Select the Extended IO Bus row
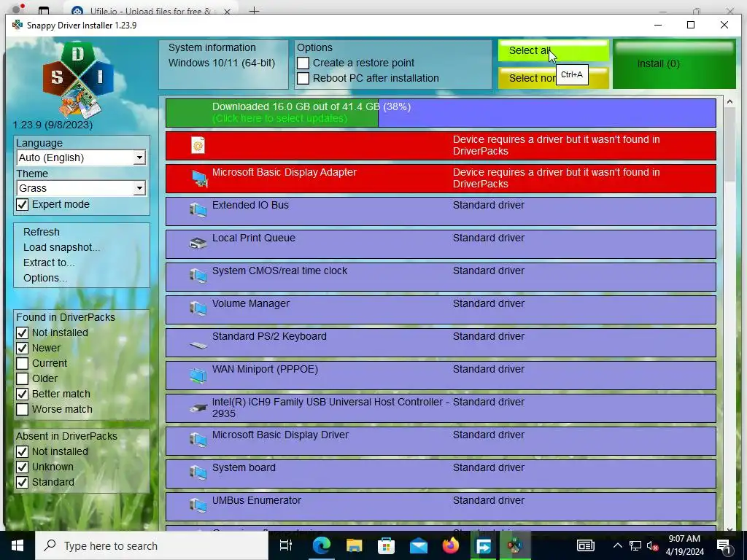The height and width of the screenshot is (560, 747). point(441,211)
